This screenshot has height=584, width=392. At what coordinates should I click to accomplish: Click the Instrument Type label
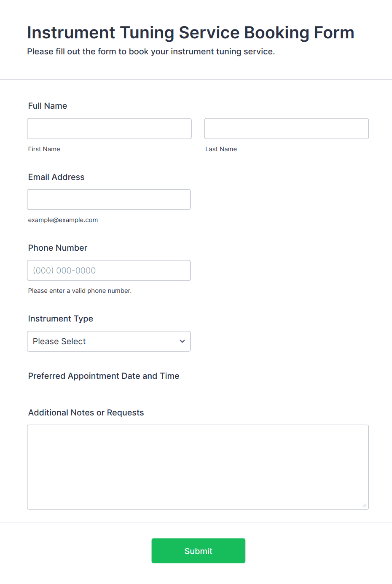(x=61, y=319)
